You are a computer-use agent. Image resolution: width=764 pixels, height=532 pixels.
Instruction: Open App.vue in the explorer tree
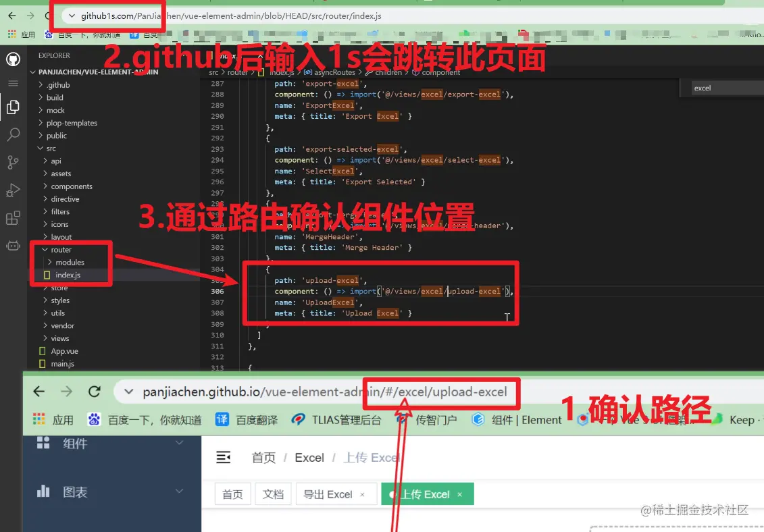pyautogui.click(x=64, y=351)
